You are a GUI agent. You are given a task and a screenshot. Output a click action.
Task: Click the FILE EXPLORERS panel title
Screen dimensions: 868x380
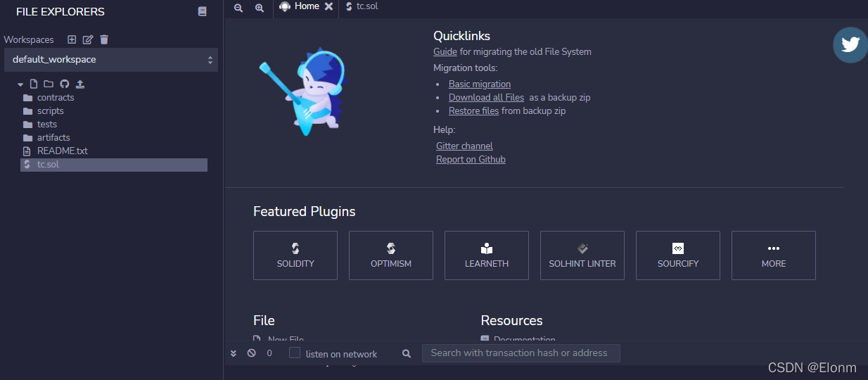point(60,12)
